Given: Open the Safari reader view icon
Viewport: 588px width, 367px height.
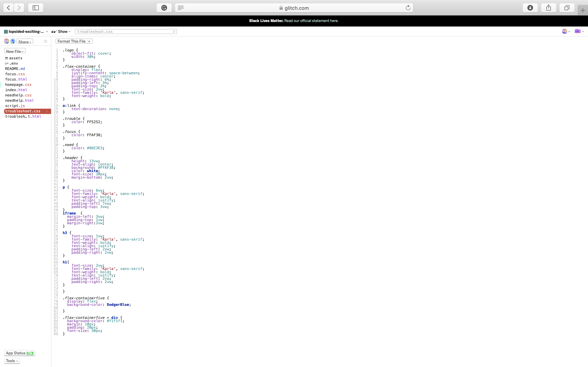Looking at the screenshot, I should click(180, 8).
